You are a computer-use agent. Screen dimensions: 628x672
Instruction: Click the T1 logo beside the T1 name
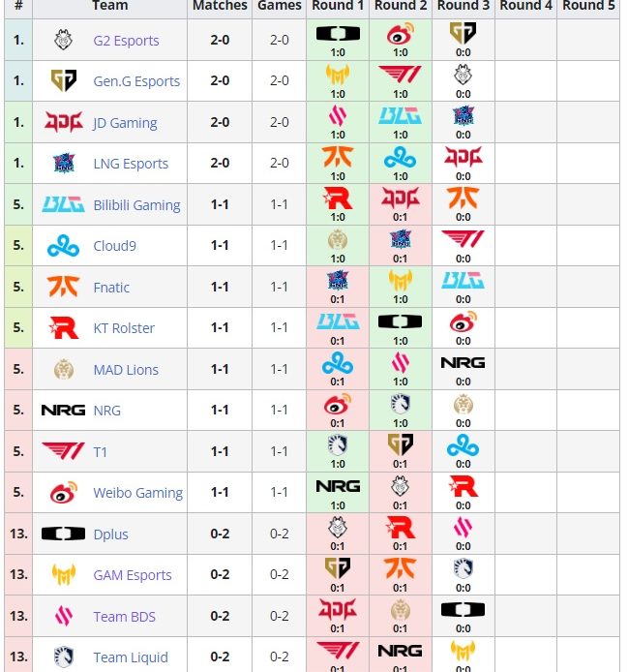pos(64,451)
